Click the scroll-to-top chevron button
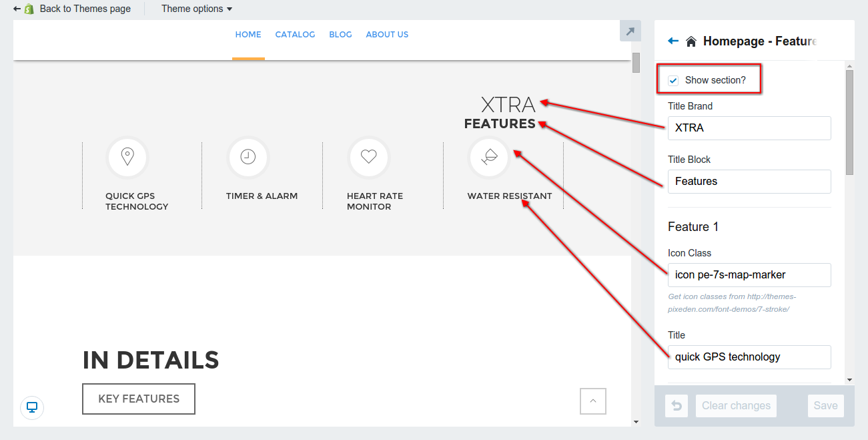Image resolution: width=868 pixels, height=440 pixels. click(593, 401)
